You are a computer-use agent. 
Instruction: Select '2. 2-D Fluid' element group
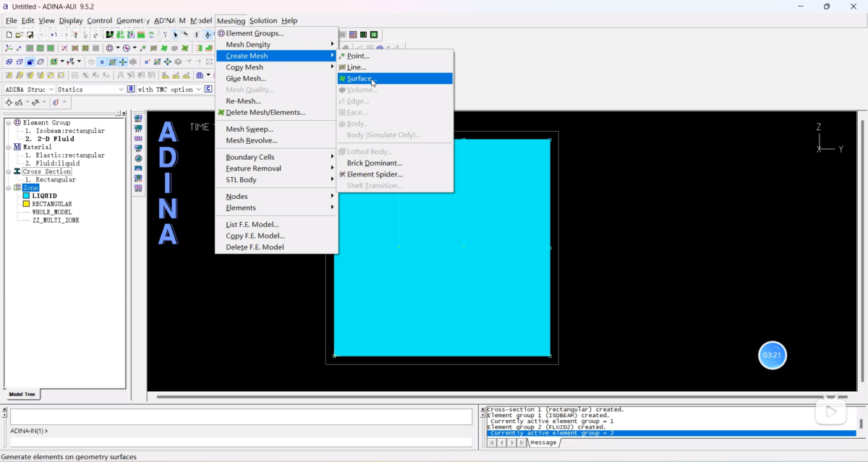click(x=50, y=139)
